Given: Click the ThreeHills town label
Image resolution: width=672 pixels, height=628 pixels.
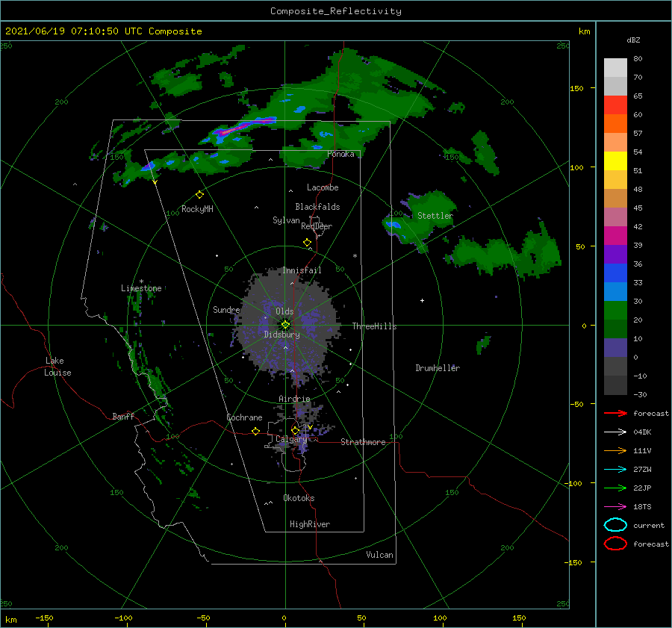Looking at the screenshot, I should click(x=375, y=326).
